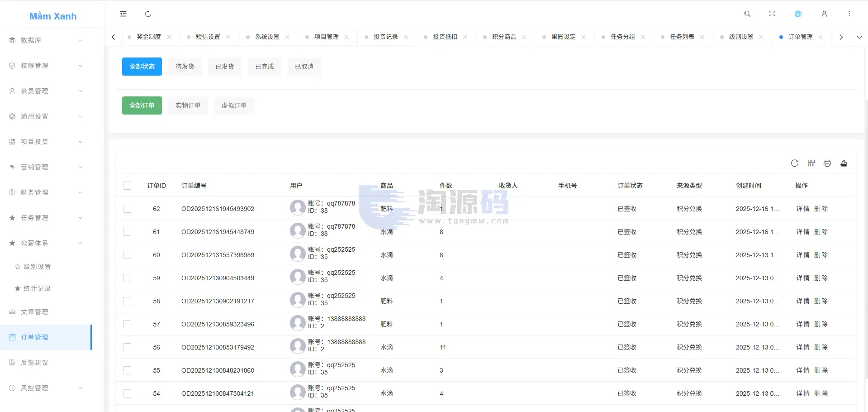
Task: Click user avatar in order 57 row
Action: point(298,323)
